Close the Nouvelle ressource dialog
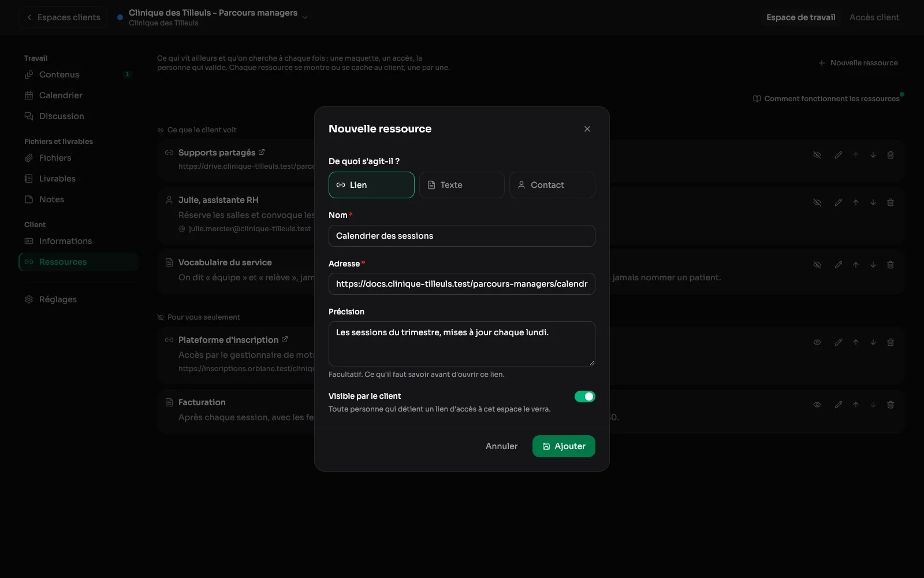Viewport: 924px width, 578px height. (587, 129)
